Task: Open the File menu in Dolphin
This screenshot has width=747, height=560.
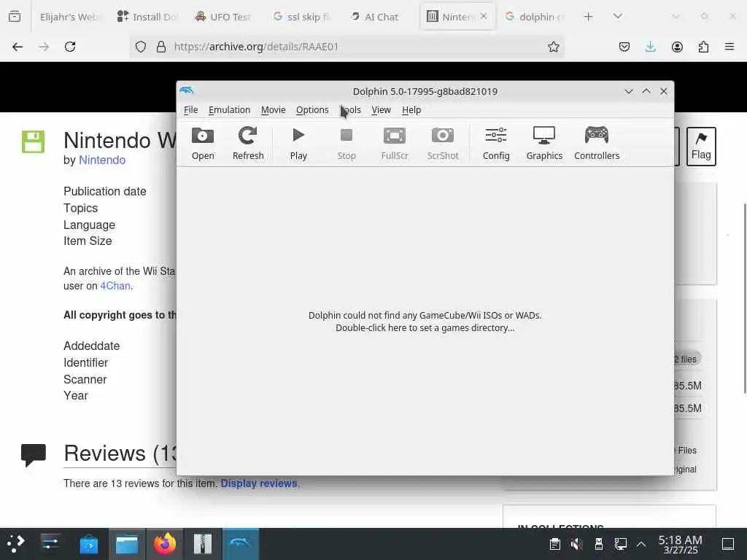Action: [x=190, y=110]
